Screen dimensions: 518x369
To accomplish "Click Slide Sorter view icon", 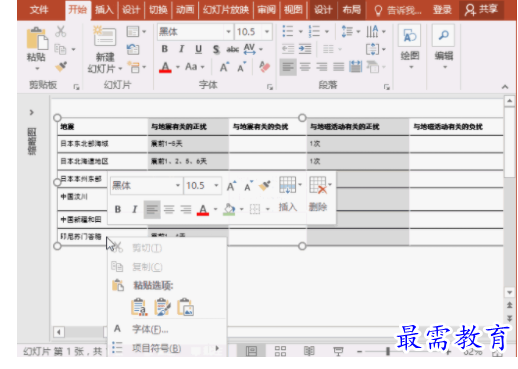I will (280, 351).
